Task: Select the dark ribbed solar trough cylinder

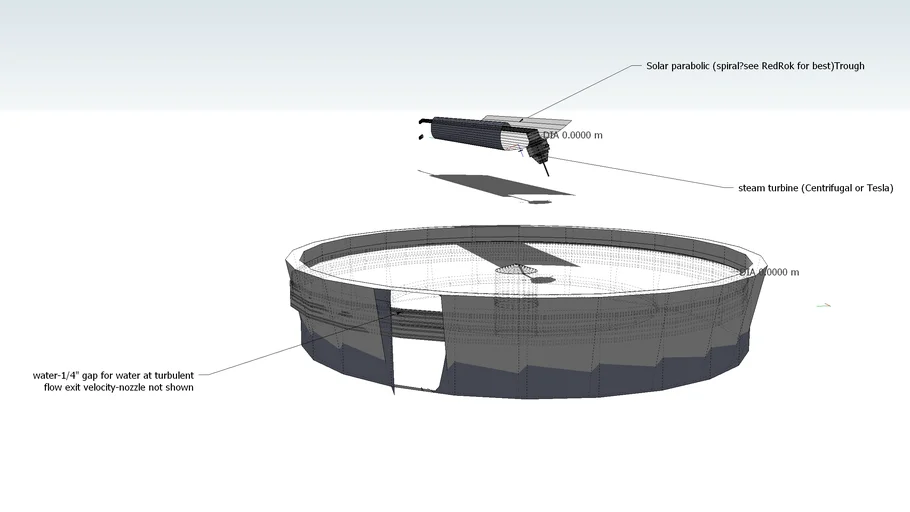Action: pyautogui.click(x=470, y=137)
